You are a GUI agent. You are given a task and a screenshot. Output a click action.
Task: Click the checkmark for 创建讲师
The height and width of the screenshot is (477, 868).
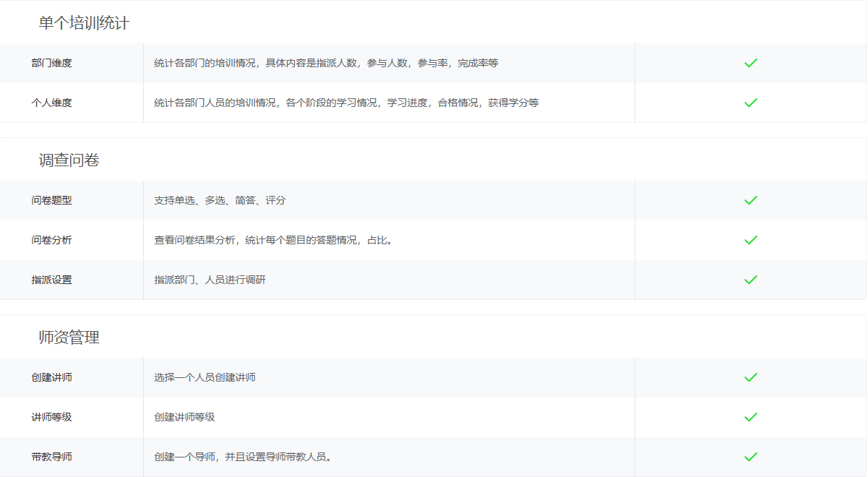click(x=750, y=377)
